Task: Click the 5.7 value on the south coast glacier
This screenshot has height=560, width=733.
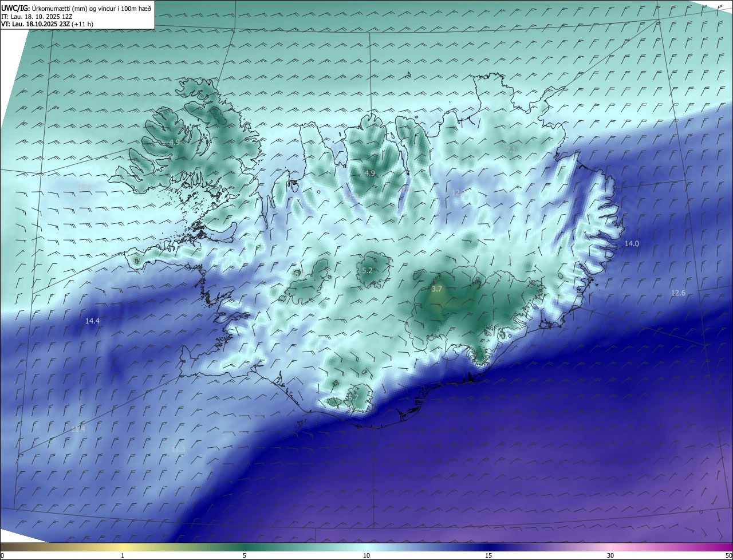Action: point(353,397)
